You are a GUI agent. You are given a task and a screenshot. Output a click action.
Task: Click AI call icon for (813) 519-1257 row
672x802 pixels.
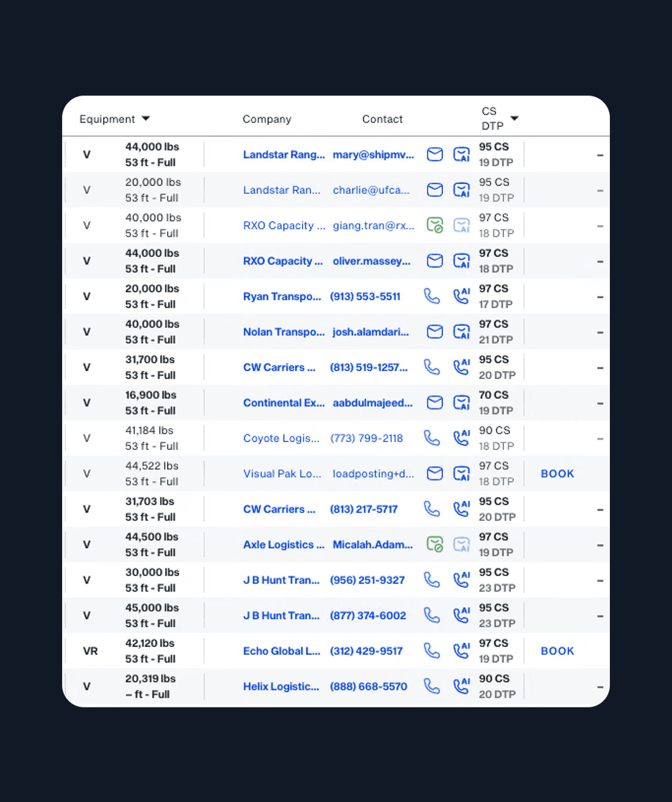pos(461,367)
